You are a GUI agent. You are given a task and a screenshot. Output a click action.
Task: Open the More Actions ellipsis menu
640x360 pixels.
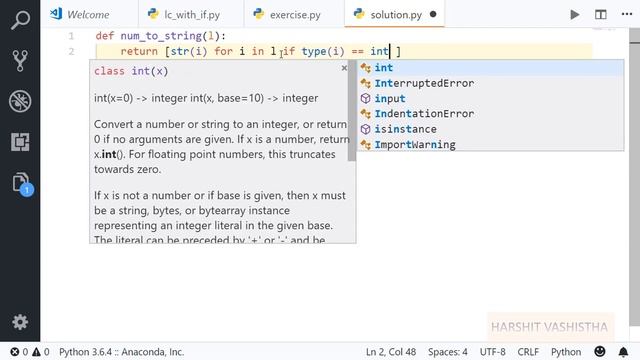tap(627, 14)
